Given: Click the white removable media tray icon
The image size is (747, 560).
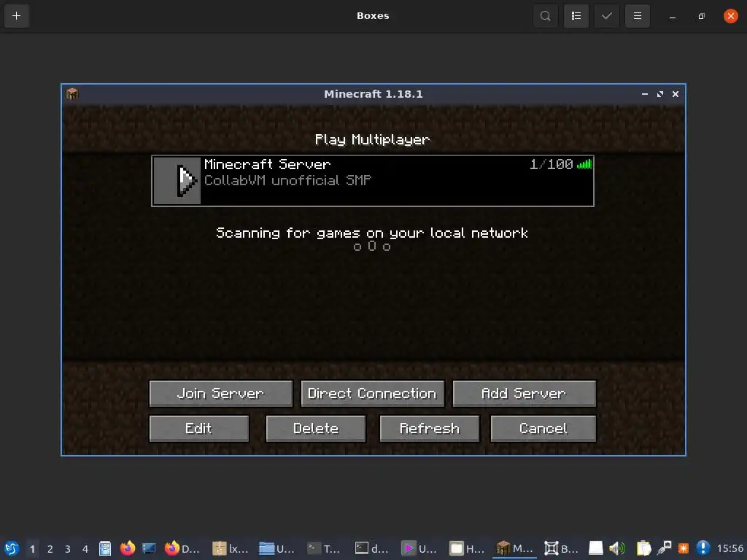Looking at the screenshot, I should (595, 548).
